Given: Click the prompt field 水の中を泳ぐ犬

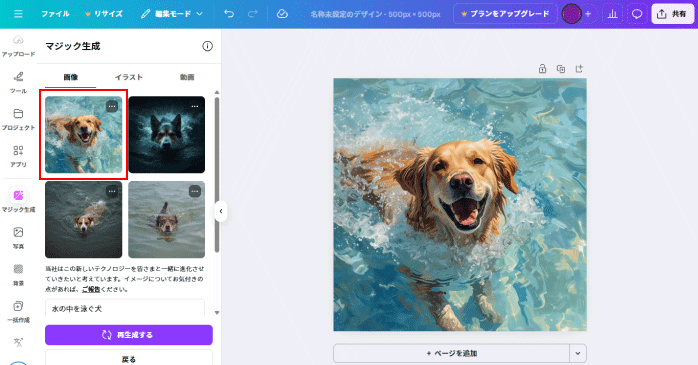Looking at the screenshot, I should (x=125, y=308).
